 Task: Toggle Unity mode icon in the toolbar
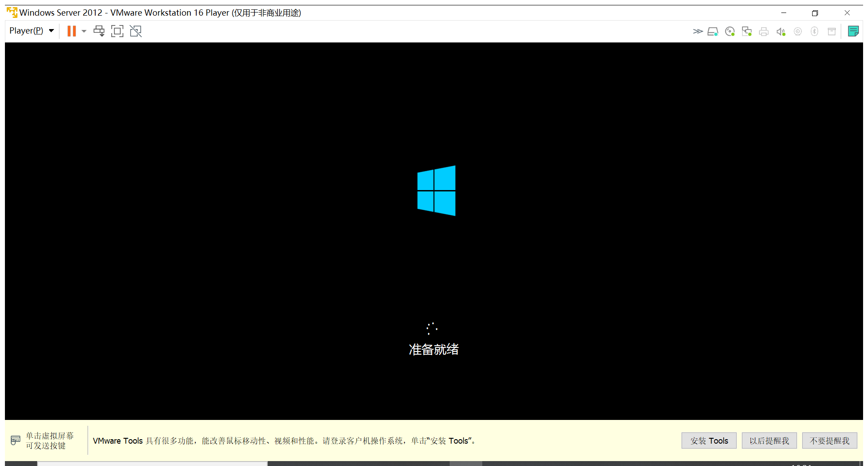coord(135,31)
